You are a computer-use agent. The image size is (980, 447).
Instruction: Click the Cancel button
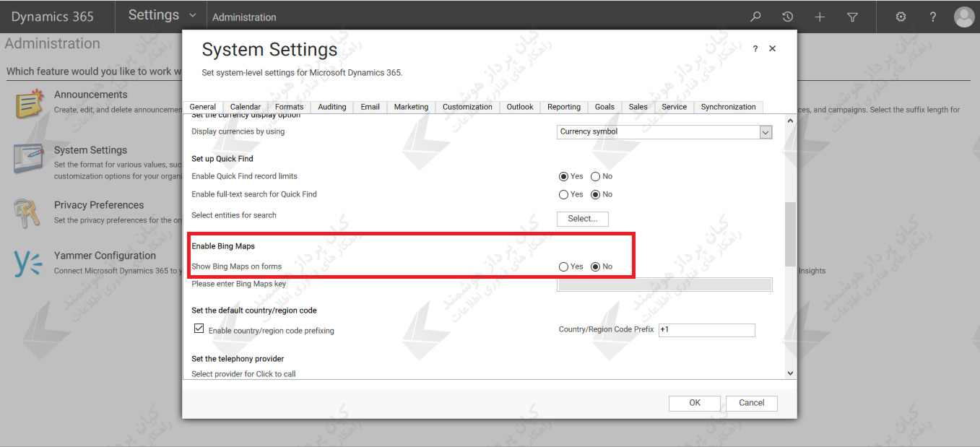[752, 403]
